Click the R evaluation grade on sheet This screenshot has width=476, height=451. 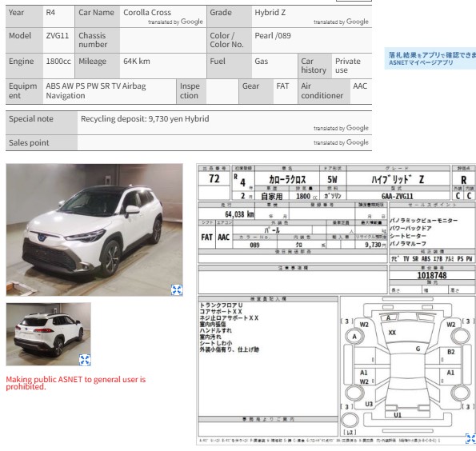[463, 180]
